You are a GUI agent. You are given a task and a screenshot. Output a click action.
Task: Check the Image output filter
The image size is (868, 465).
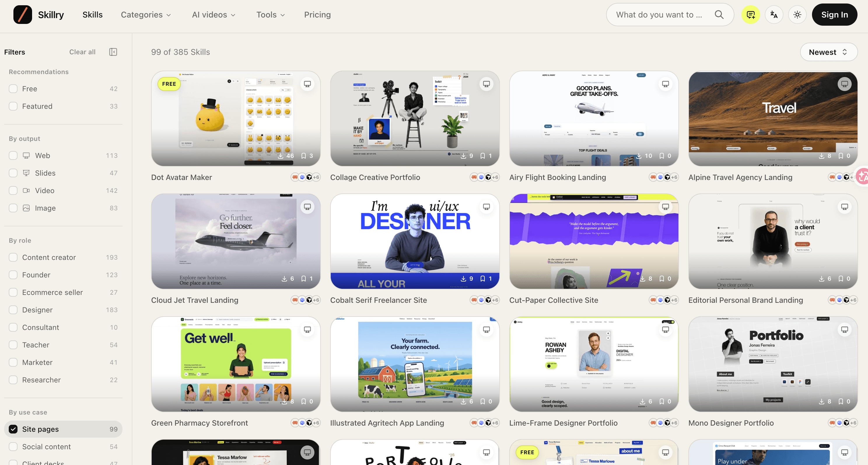coord(13,208)
